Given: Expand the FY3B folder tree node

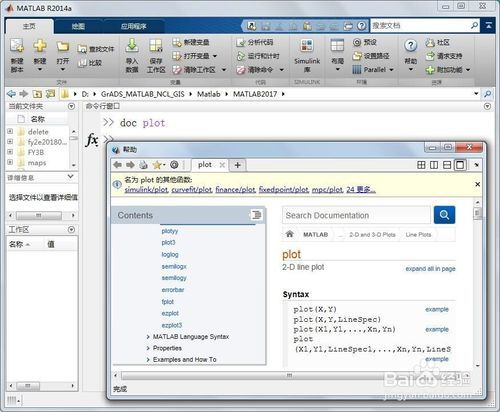Looking at the screenshot, I should (10, 152).
